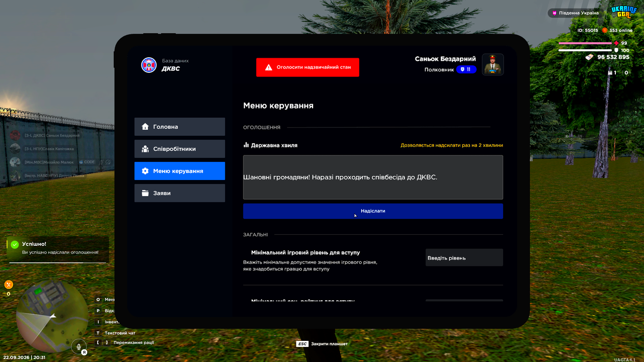The width and height of the screenshot is (644, 362).
Task: Open Саньок Бездарний's avatar picture
Action: [x=493, y=64]
